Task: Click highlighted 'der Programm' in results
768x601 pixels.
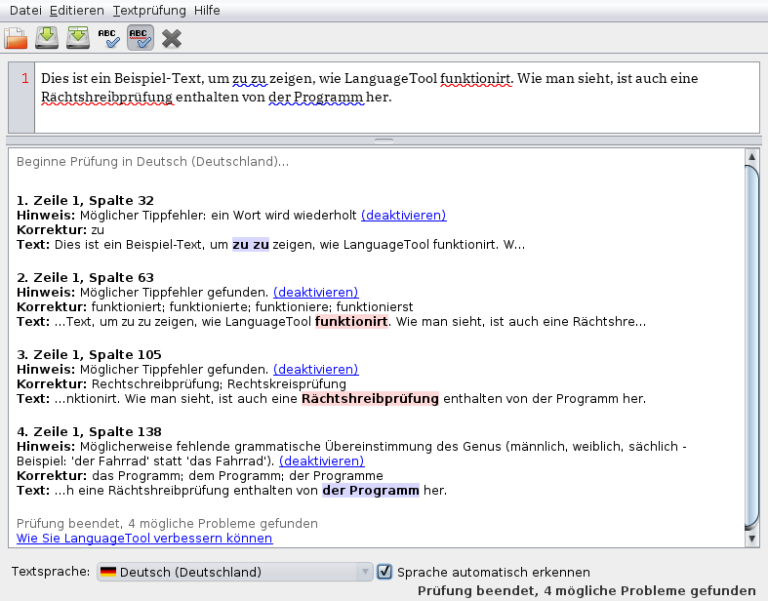Action: coord(371,490)
